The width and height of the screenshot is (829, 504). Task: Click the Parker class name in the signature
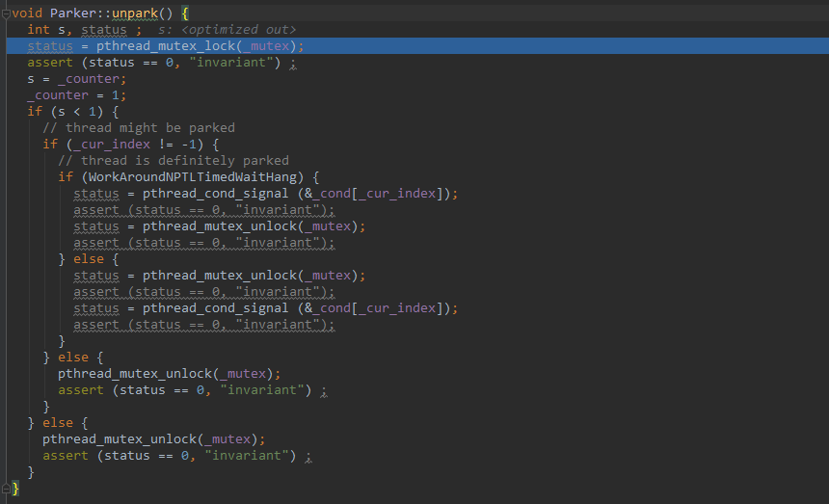click(73, 13)
